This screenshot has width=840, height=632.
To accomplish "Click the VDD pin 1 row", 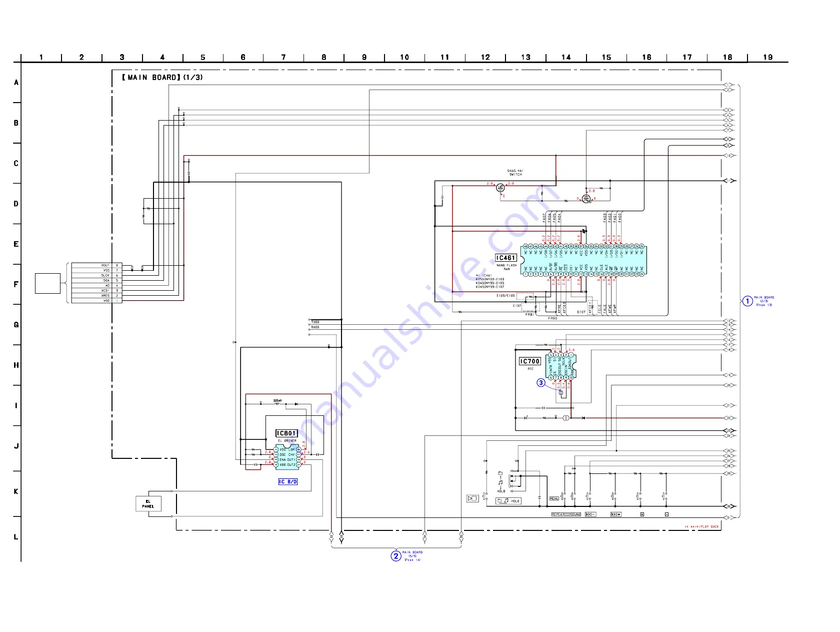I will 97,301.
